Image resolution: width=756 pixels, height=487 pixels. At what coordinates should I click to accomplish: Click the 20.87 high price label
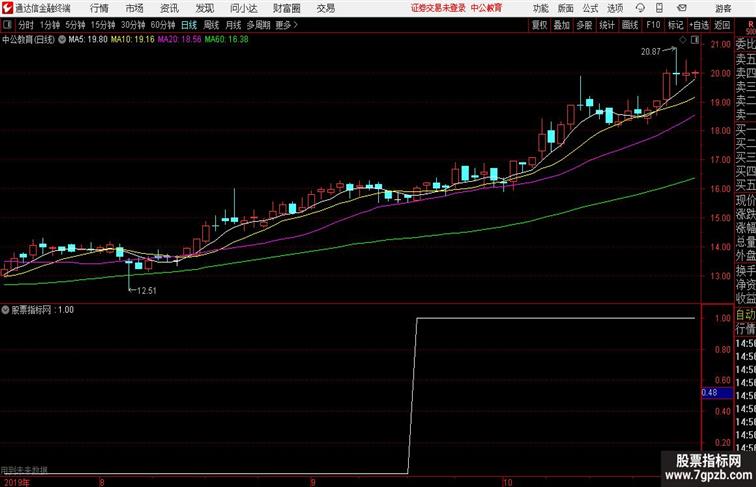point(650,52)
